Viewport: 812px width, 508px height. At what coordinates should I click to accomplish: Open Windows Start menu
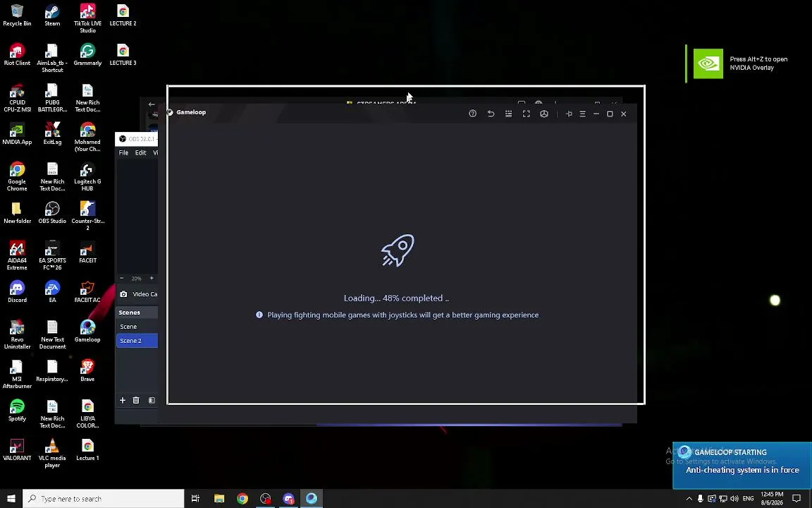click(11, 499)
